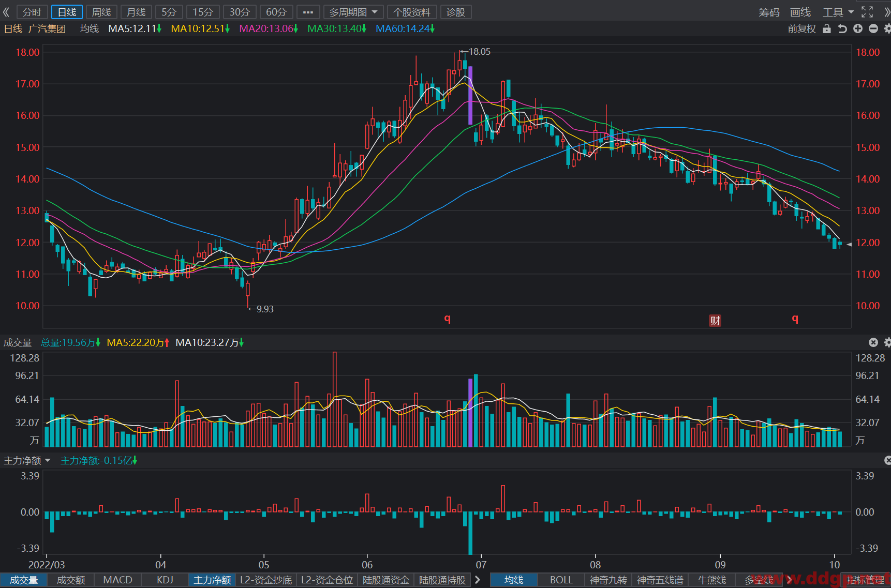Open the 筹码 chip distribution panel

pos(769,12)
